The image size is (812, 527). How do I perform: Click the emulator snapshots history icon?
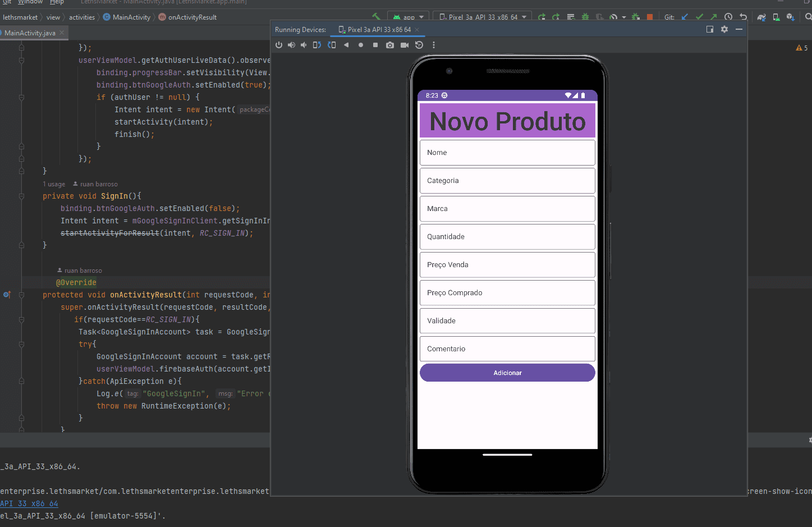419,45
